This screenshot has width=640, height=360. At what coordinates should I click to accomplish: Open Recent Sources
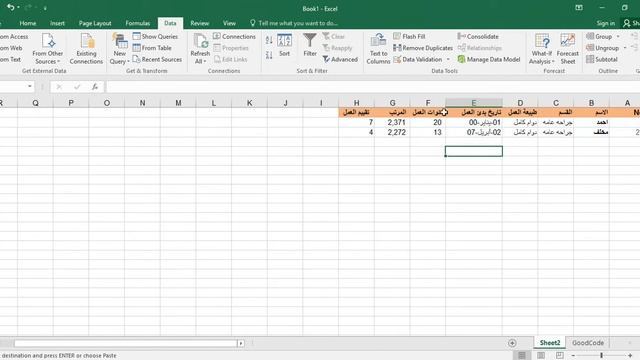coord(157,59)
